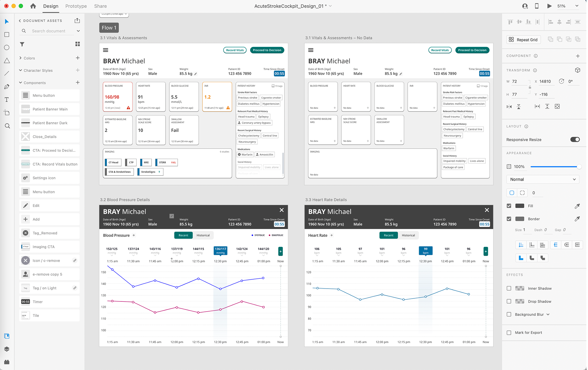The height and width of the screenshot is (370, 588).
Task: Click the Border color swatch
Action: [x=520, y=219]
